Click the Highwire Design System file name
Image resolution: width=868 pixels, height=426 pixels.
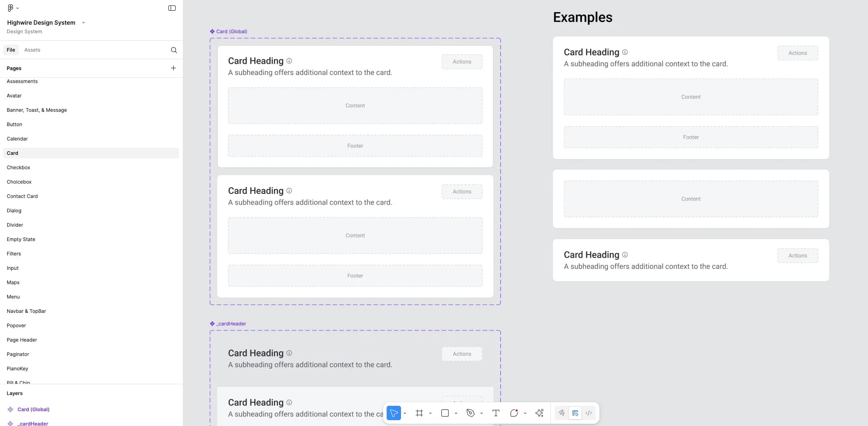tap(41, 22)
